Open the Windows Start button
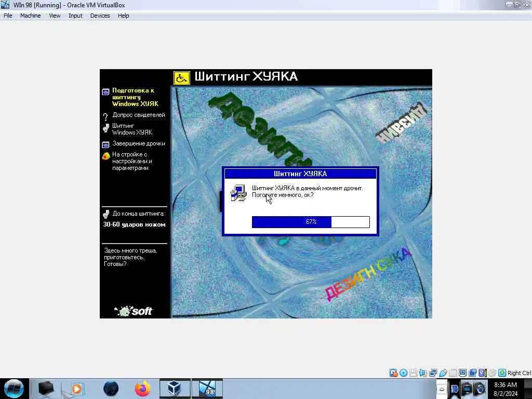Viewport: 532px width, 399px height. point(14,389)
